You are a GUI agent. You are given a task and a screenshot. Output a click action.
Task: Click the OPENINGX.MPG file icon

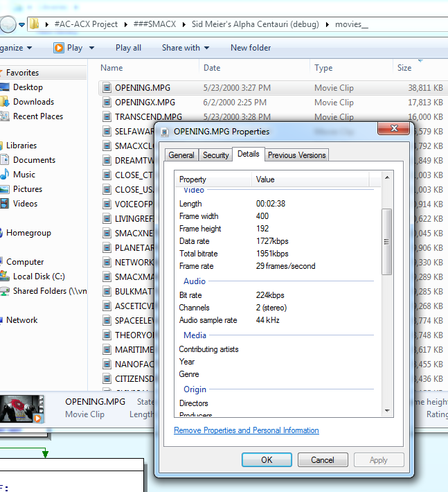coord(107,103)
